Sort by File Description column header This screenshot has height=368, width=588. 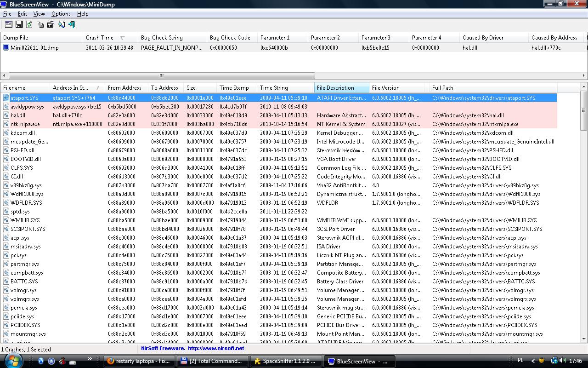341,88
